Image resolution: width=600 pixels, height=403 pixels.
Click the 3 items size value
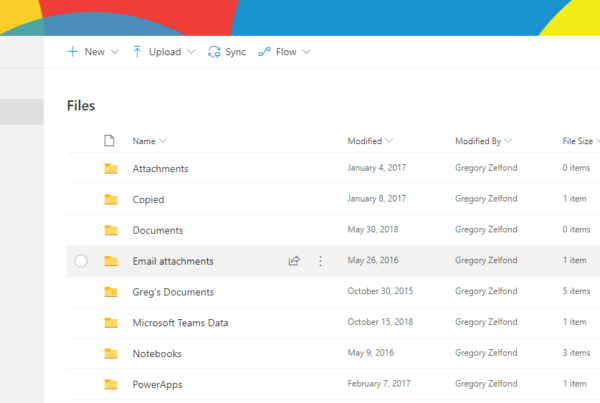[x=576, y=353]
